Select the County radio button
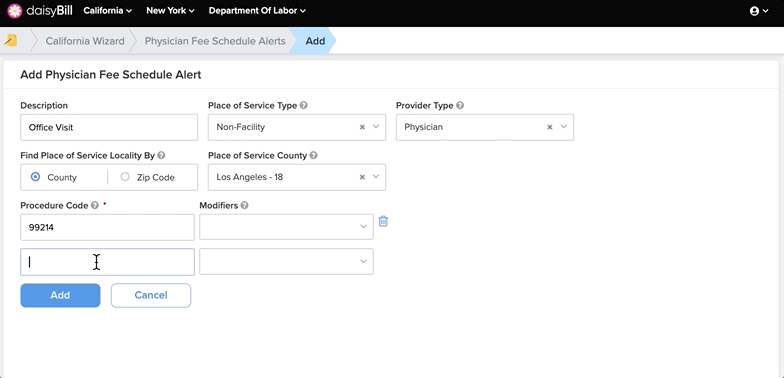The image size is (784, 378). tap(35, 176)
